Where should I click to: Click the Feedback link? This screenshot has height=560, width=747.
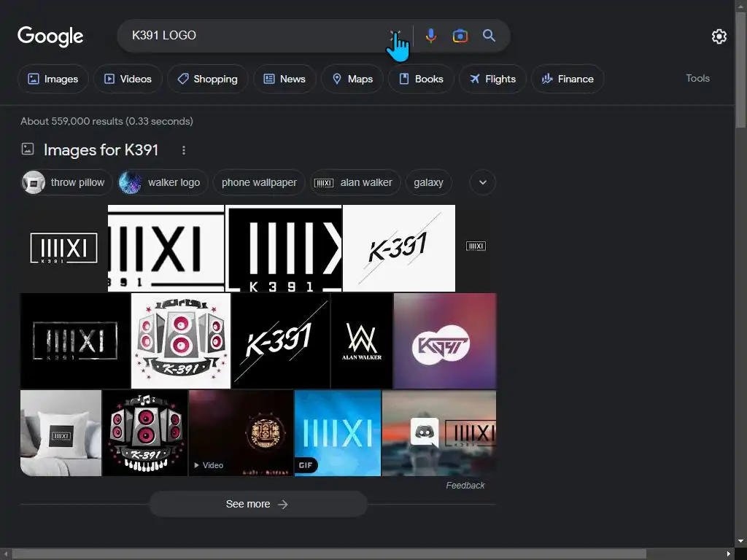coord(465,485)
